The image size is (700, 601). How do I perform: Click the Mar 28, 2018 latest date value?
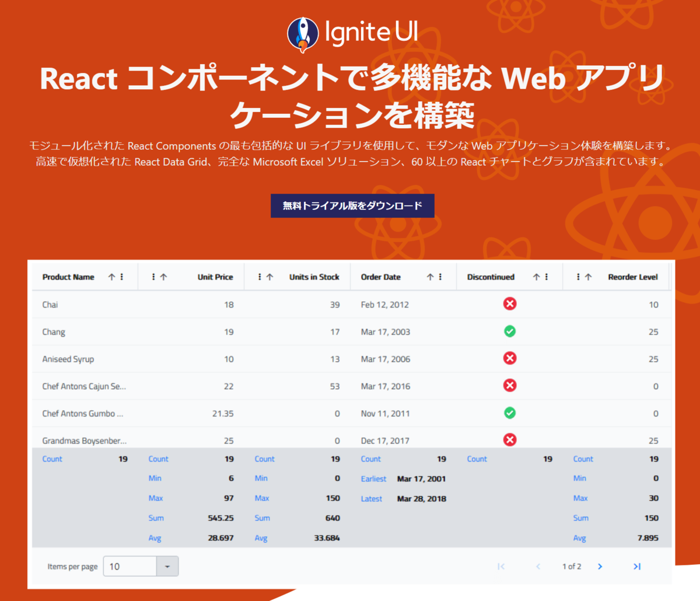pyautogui.click(x=422, y=499)
